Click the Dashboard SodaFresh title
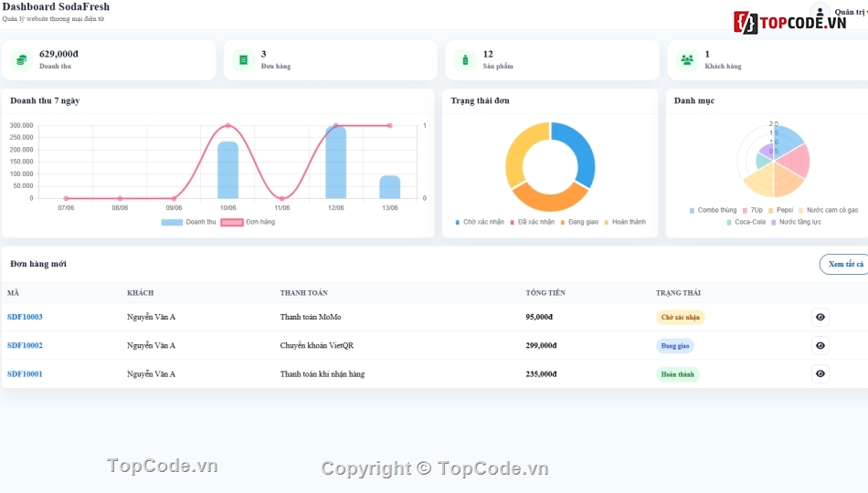Image resolution: width=868 pixels, height=493 pixels. point(56,6)
